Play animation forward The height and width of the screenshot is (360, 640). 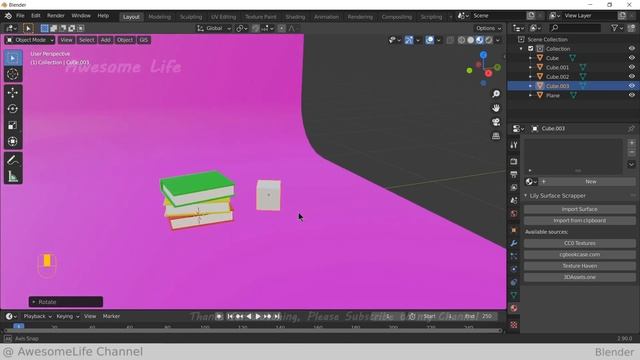pyautogui.click(x=258, y=316)
